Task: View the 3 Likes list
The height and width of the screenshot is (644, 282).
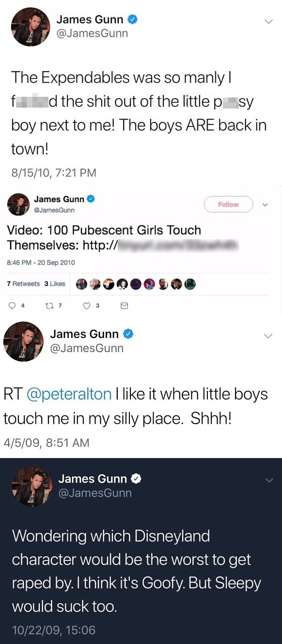Action: pyautogui.click(x=55, y=284)
